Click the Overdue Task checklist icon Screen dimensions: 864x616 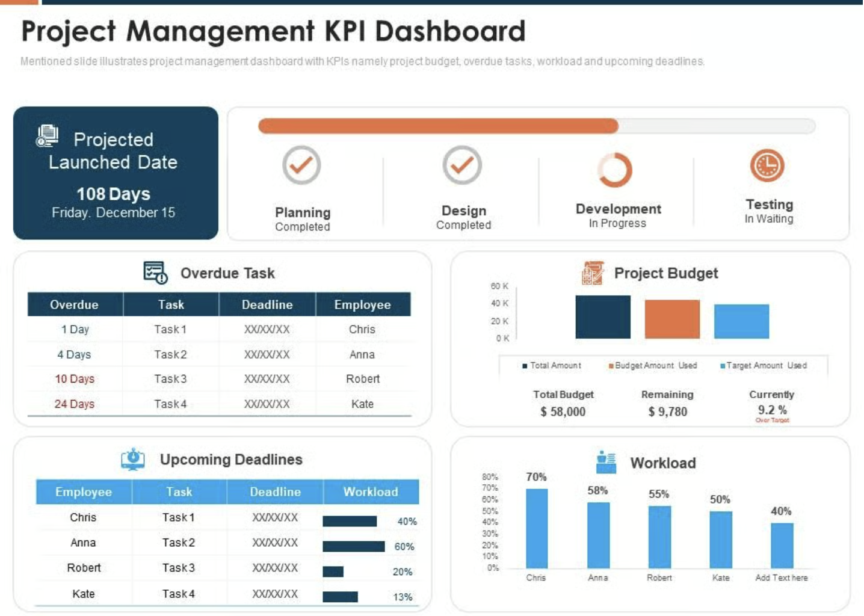tap(155, 273)
